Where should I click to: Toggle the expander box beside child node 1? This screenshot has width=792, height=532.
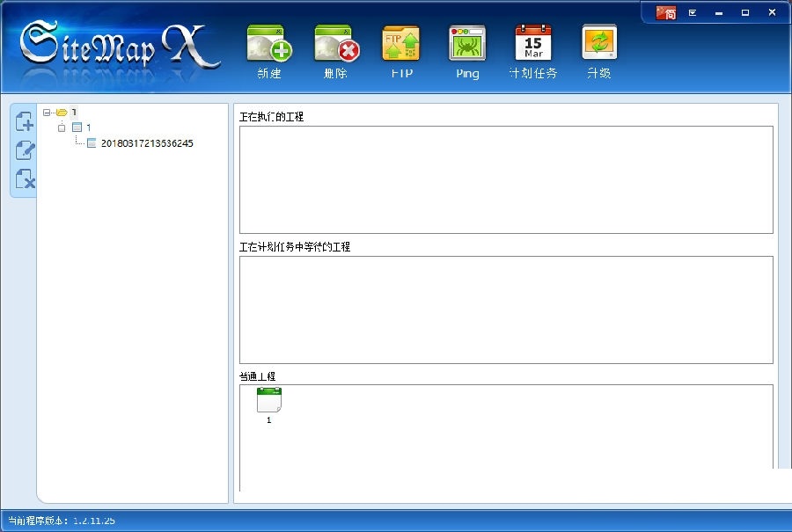62,128
